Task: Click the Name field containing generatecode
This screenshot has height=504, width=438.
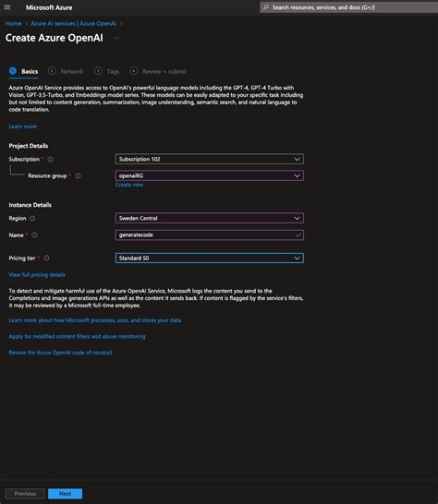Action: (x=209, y=235)
